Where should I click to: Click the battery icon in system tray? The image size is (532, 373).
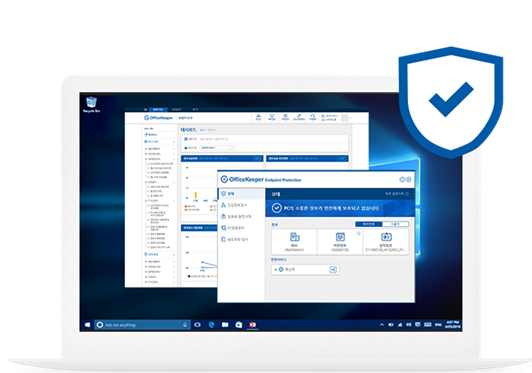(391, 325)
